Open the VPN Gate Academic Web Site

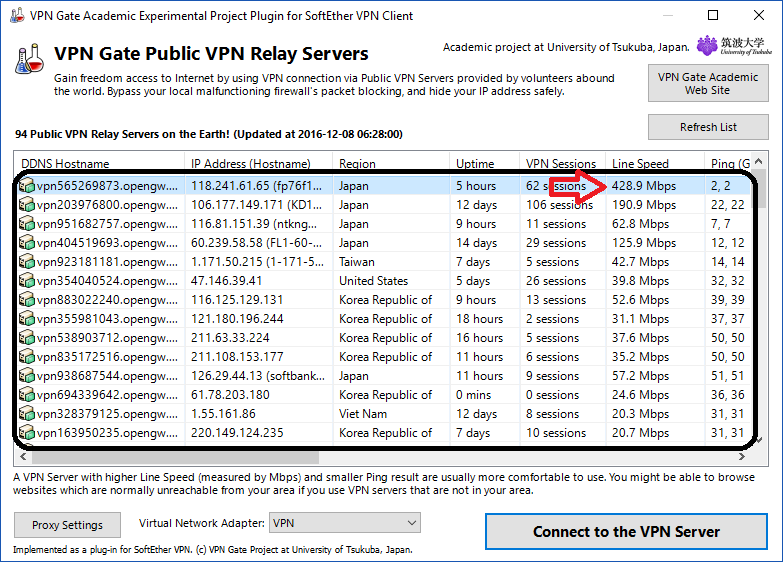708,83
